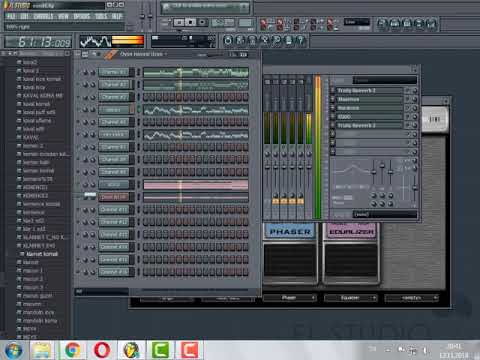Click Channel #11 pan knob

tap(85, 210)
